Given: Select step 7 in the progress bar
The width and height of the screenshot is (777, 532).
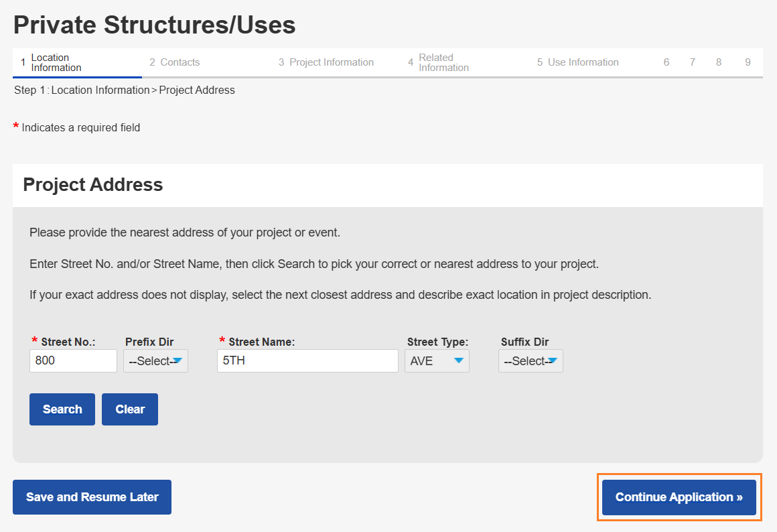Looking at the screenshot, I should (693, 62).
